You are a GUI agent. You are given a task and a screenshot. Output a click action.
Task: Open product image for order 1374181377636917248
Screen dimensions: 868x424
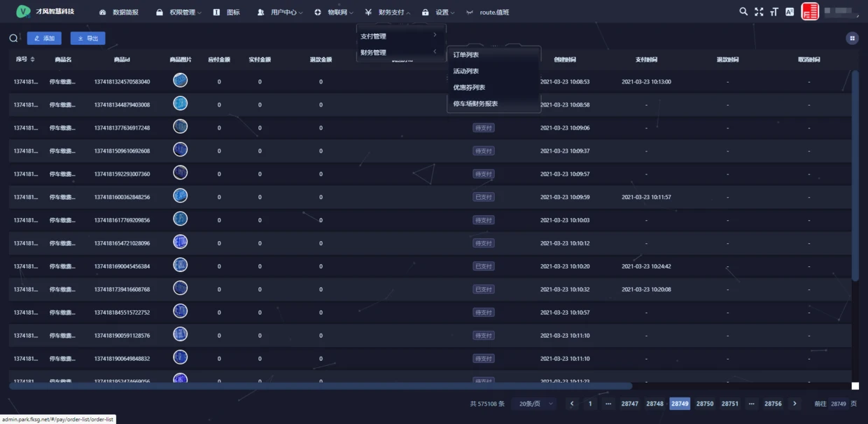(180, 127)
